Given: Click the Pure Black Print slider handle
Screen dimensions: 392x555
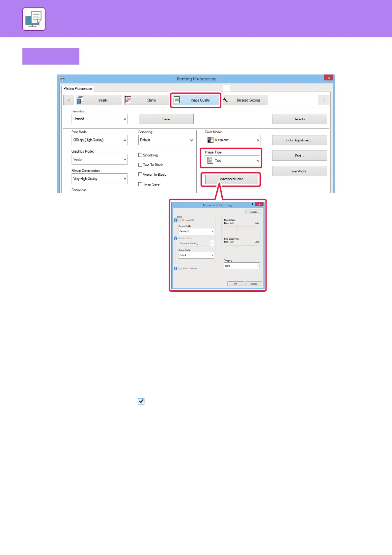Looking at the screenshot, I should pos(237,246).
